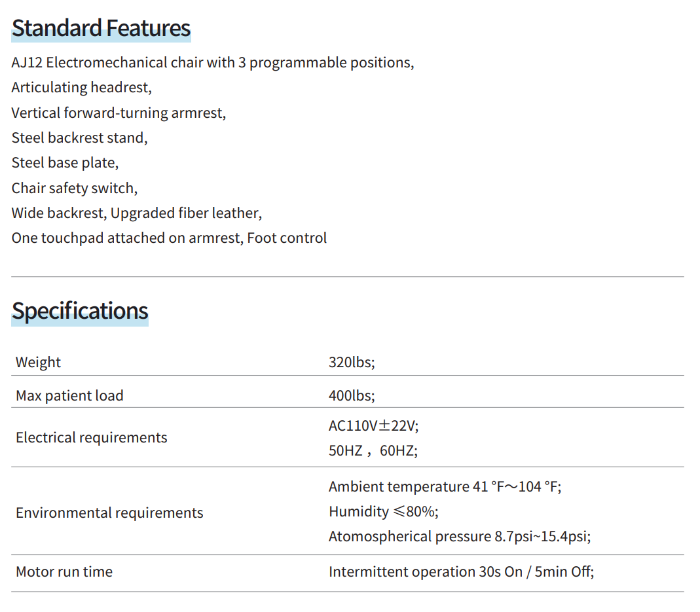Click the touchpad and Foot control line
Image resolution: width=700 pixels, height=612 pixels.
click(x=169, y=238)
